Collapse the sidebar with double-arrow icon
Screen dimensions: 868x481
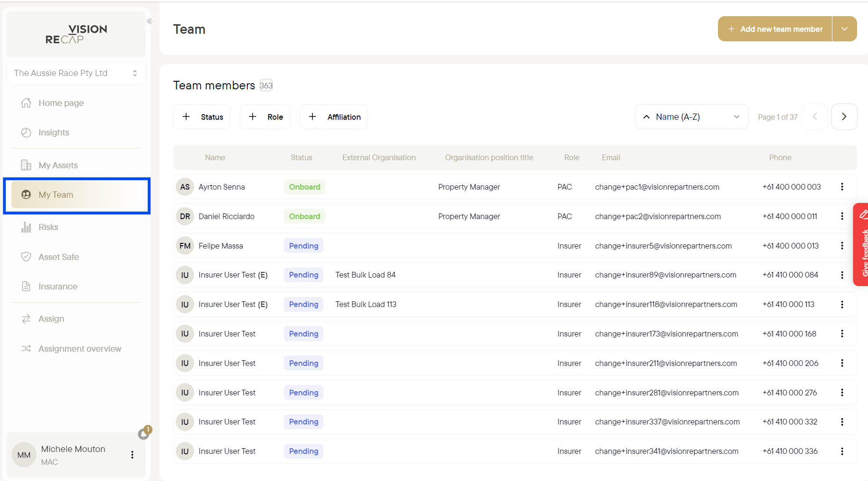[x=150, y=21]
